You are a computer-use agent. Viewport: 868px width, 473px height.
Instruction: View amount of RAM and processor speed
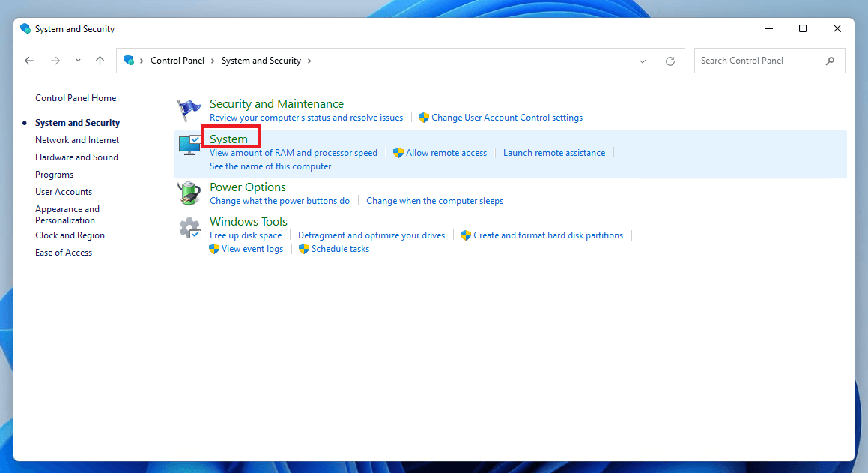pos(294,153)
